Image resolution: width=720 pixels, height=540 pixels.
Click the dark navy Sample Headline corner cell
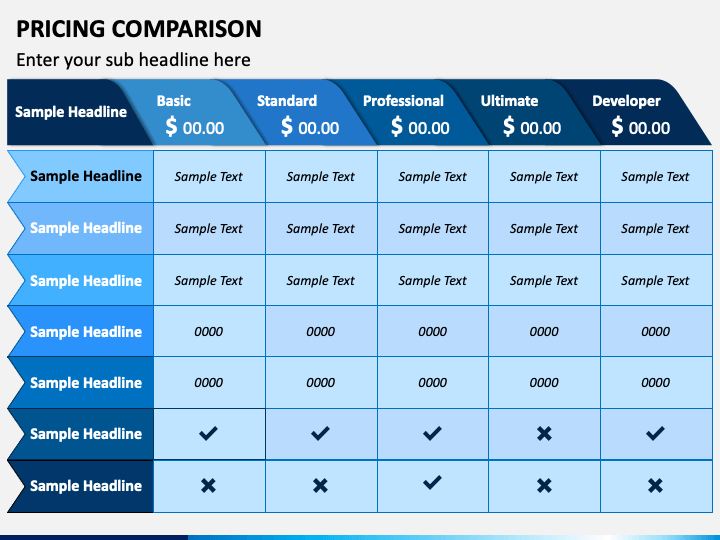(71, 112)
